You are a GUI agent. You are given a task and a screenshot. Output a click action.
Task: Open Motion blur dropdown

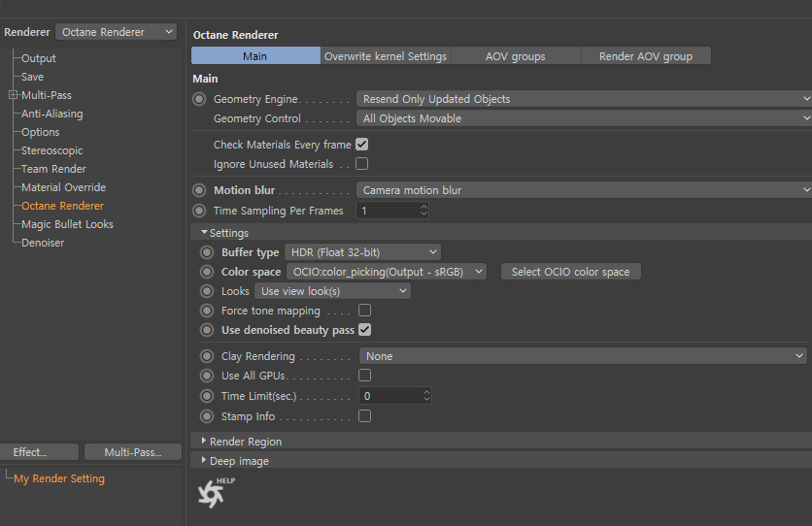(x=584, y=190)
